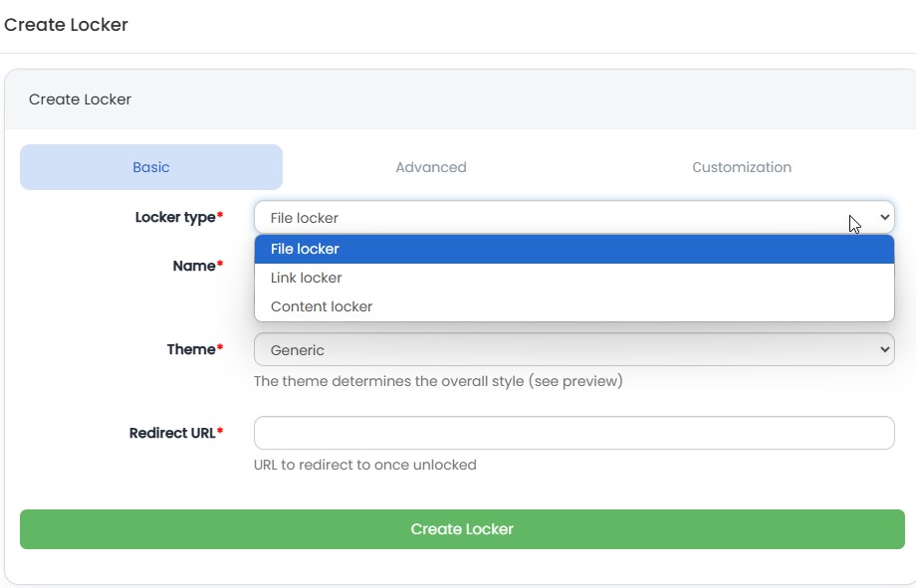
Task: Click the Name field label
Action: 197,267
